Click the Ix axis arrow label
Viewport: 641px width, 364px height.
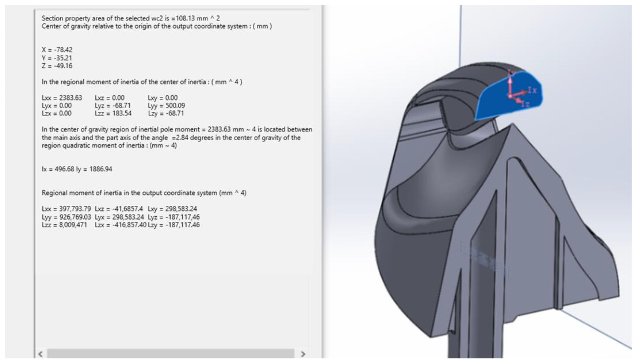click(x=532, y=90)
